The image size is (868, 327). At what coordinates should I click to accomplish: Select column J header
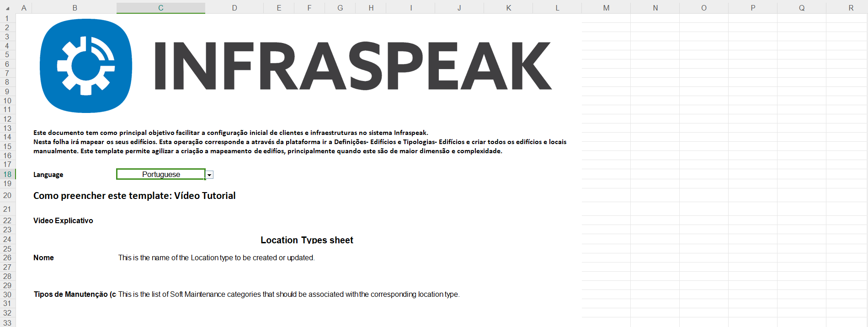(459, 8)
